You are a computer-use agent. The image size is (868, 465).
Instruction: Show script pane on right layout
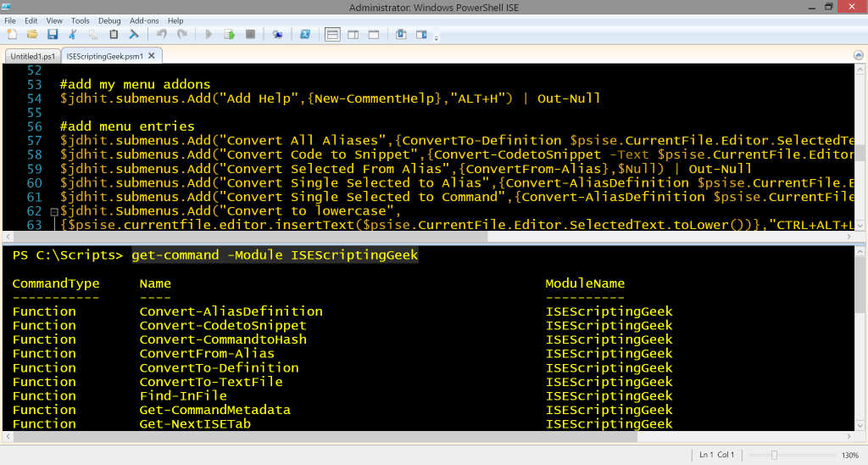pyautogui.click(x=353, y=34)
